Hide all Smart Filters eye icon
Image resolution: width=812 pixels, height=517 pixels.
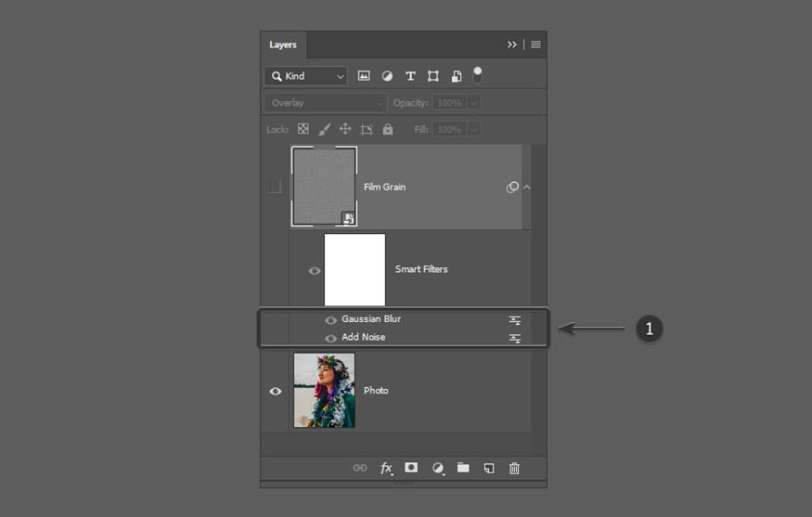(x=315, y=271)
